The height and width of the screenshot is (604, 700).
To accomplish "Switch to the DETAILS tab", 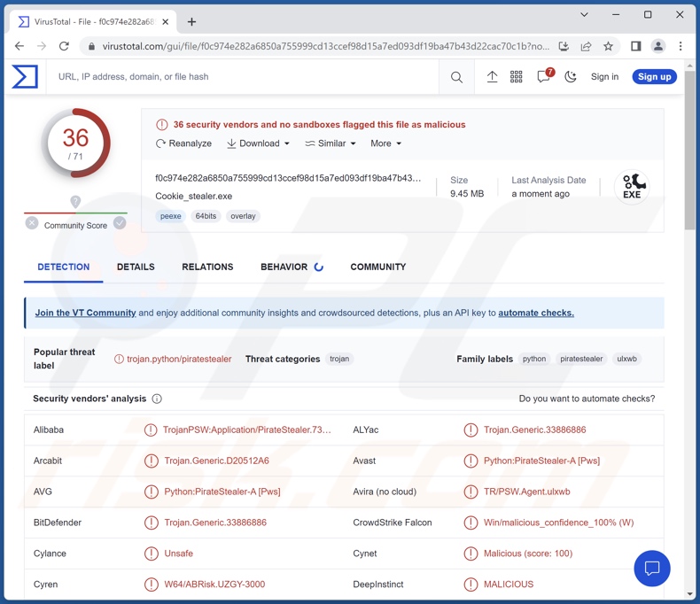I will 136,267.
